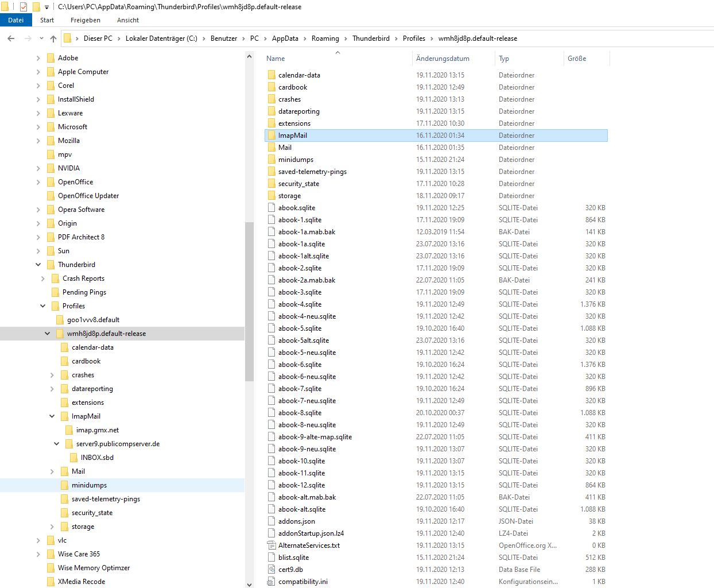The height and width of the screenshot is (588, 714).
Task: Select the cardbook folder icon in file list
Action: pos(271,87)
